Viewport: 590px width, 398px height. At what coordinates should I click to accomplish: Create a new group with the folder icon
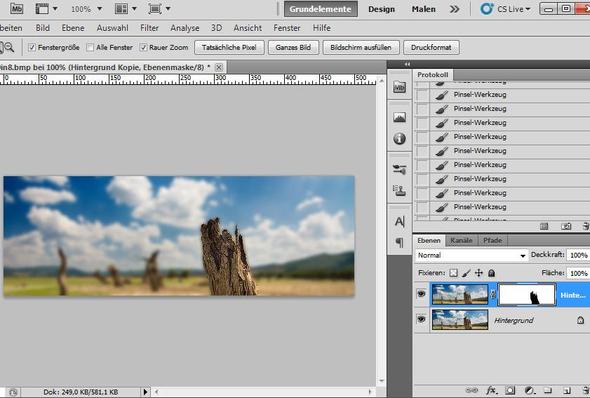[x=548, y=390]
